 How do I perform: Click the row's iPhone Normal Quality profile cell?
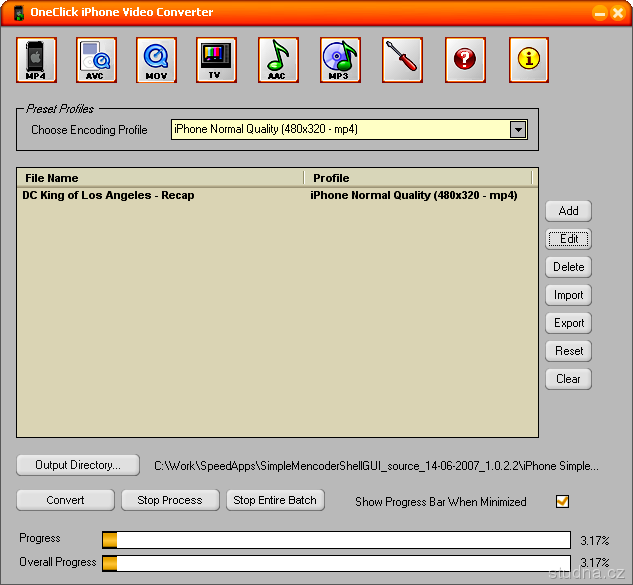pyautogui.click(x=414, y=195)
